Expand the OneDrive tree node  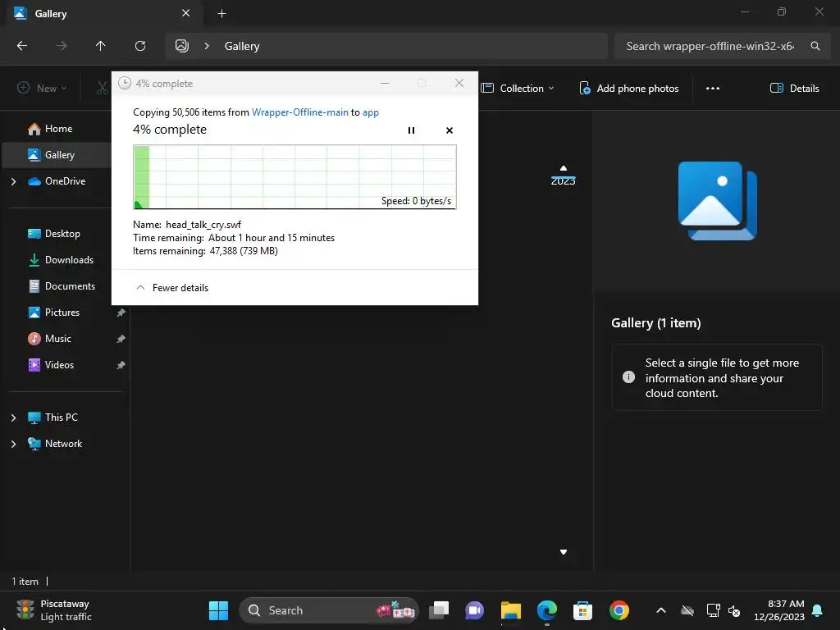(x=14, y=181)
